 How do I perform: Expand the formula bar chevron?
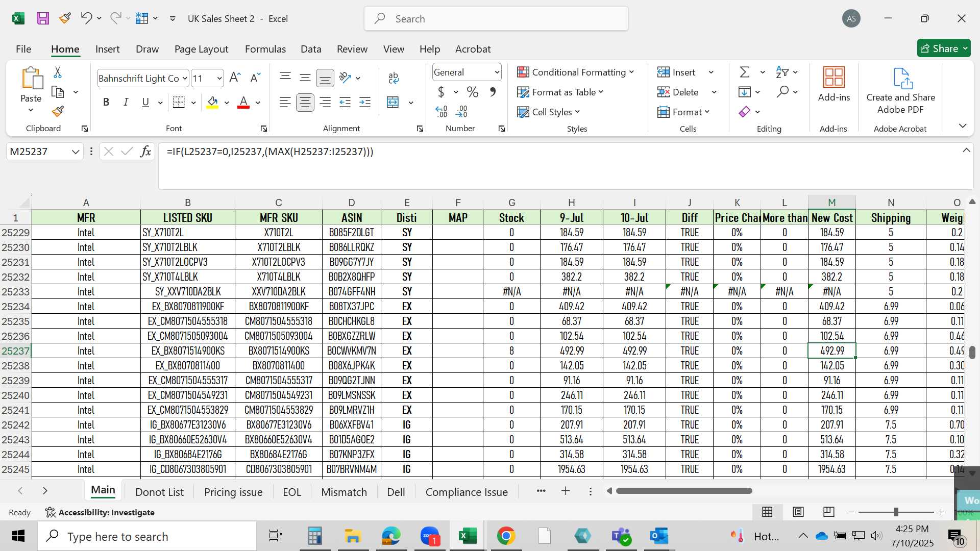[x=966, y=151]
